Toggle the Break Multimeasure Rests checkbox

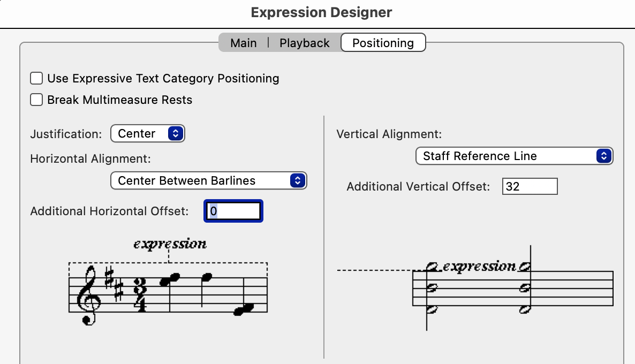pyautogui.click(x=36, y=100)
